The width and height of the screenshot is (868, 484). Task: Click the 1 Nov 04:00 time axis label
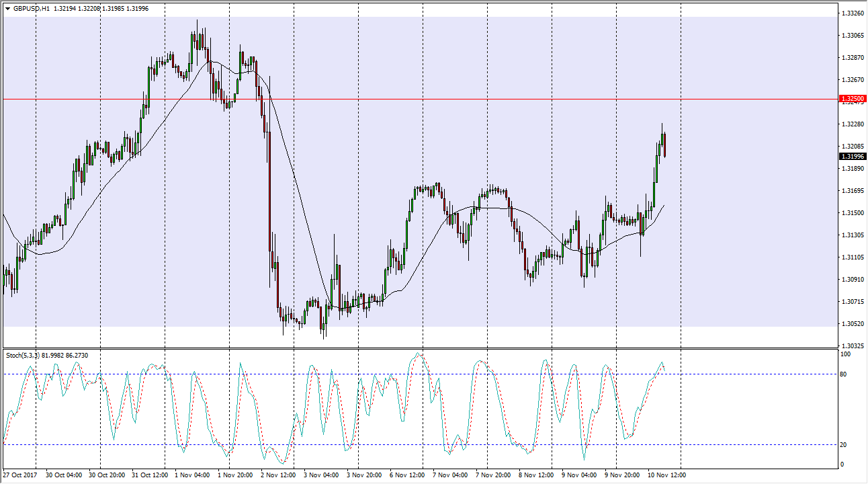192,475
